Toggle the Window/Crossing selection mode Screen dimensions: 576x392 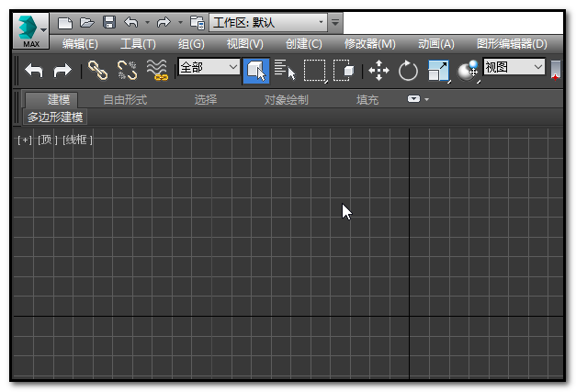pyautogui.click(x=344, y=70)
